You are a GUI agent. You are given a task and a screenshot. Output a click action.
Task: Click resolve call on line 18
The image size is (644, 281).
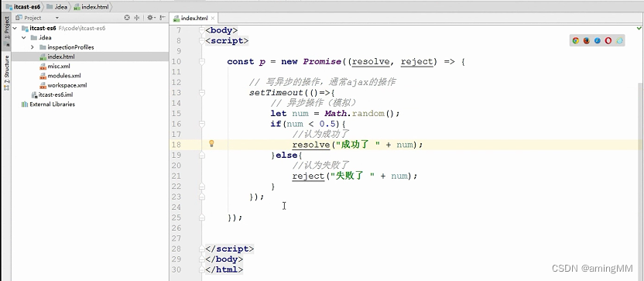[311, 145]
